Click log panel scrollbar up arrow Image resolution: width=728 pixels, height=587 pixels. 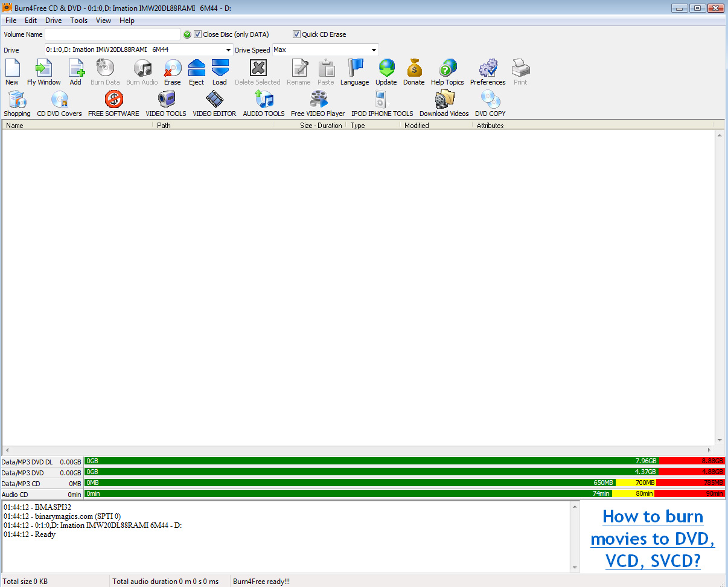575,507
